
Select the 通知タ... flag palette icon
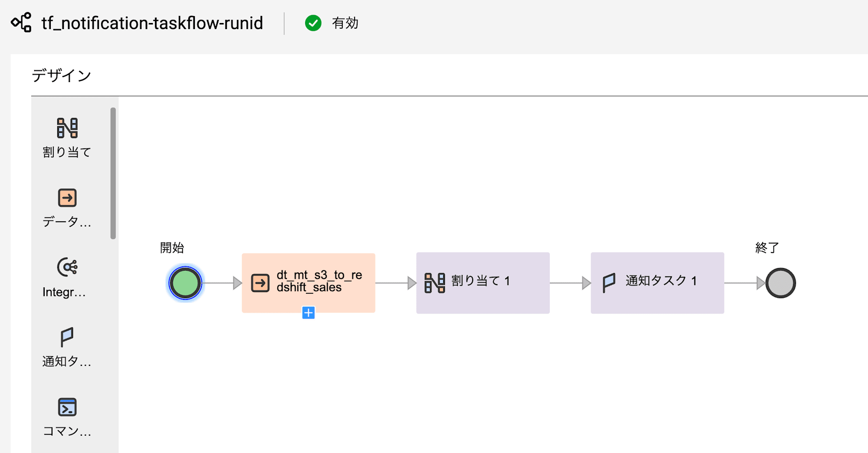click(x=67, y=337)
